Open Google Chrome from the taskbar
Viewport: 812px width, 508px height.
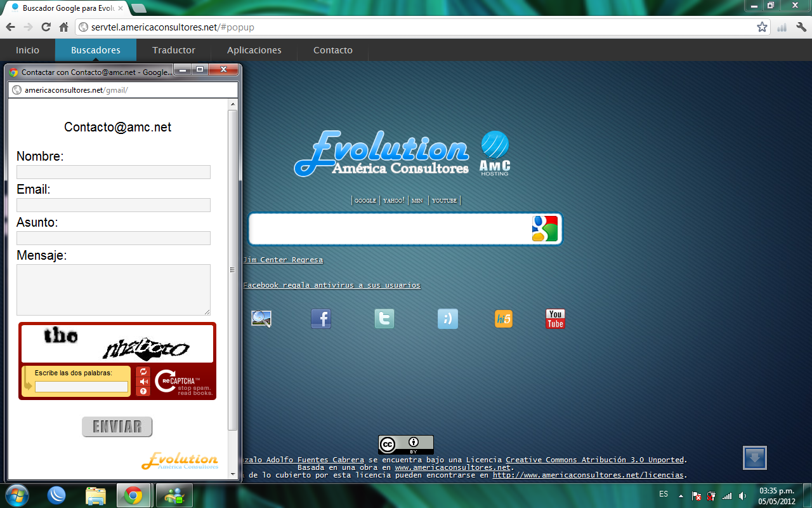coord(133,495)
